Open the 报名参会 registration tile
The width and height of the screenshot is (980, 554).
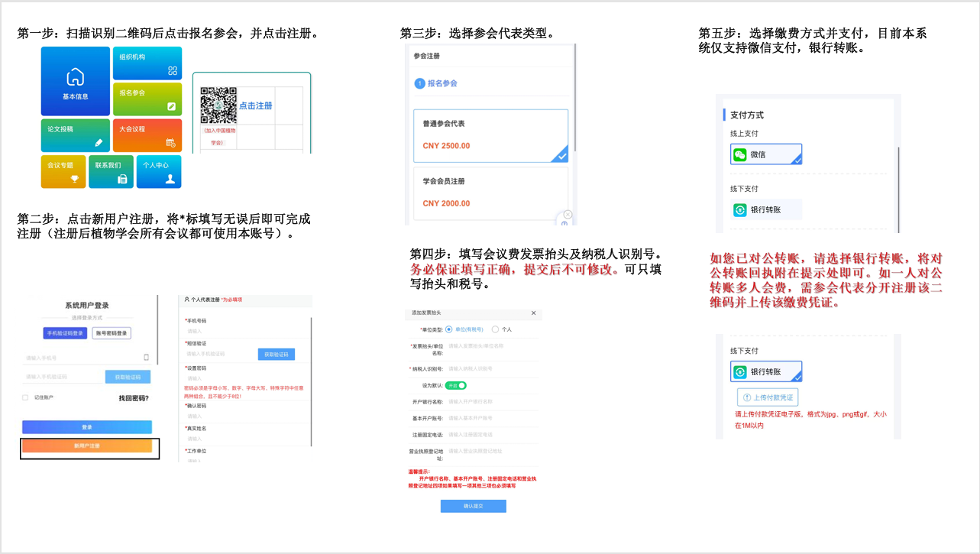tap(147, 99)
